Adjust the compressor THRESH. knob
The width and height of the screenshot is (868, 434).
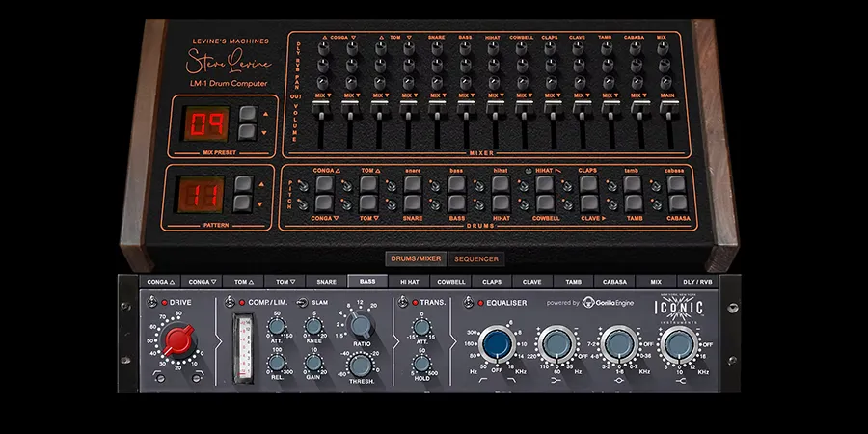(x=361, y=366)
